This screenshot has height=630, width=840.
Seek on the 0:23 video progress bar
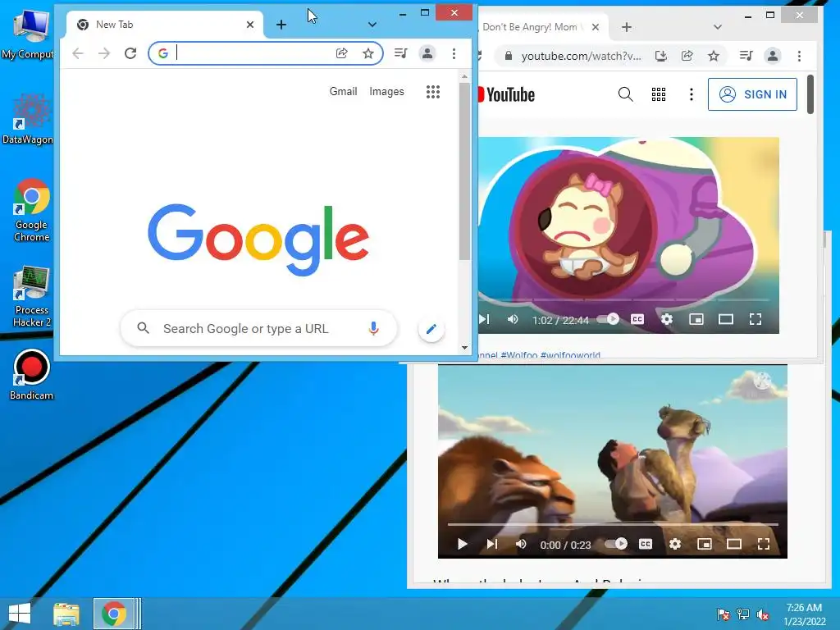pyautogui.click(x=613, y=524)
